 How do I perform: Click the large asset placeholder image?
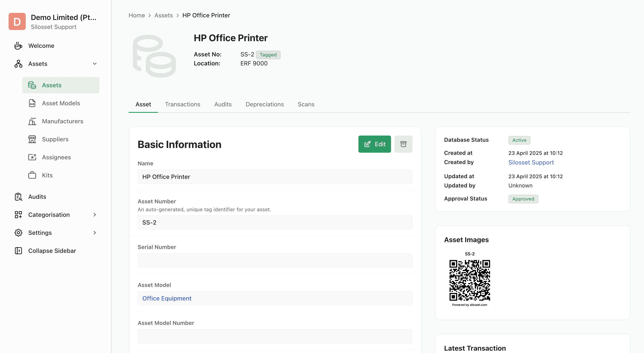[154, 56]
